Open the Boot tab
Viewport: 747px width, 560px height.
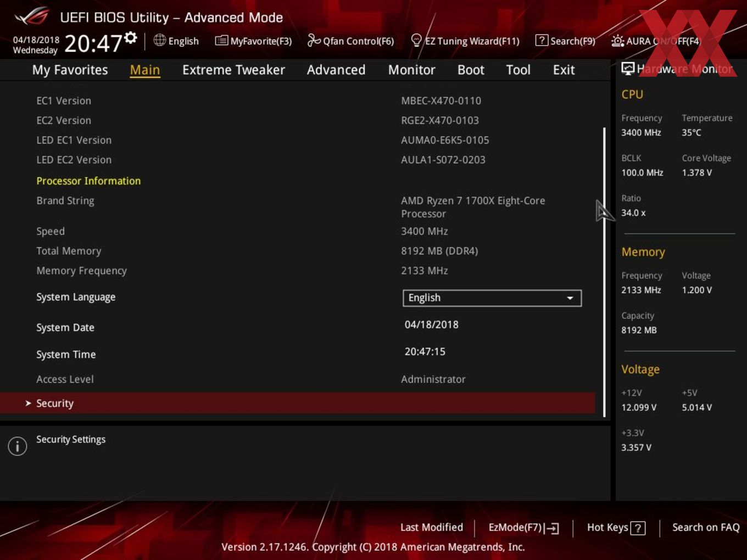[471, 70]
